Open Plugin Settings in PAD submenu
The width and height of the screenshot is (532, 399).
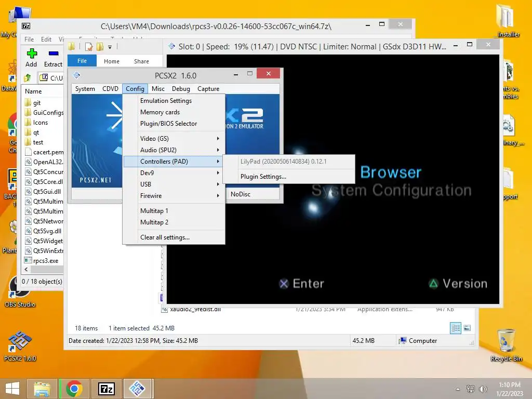coord(263,177)
